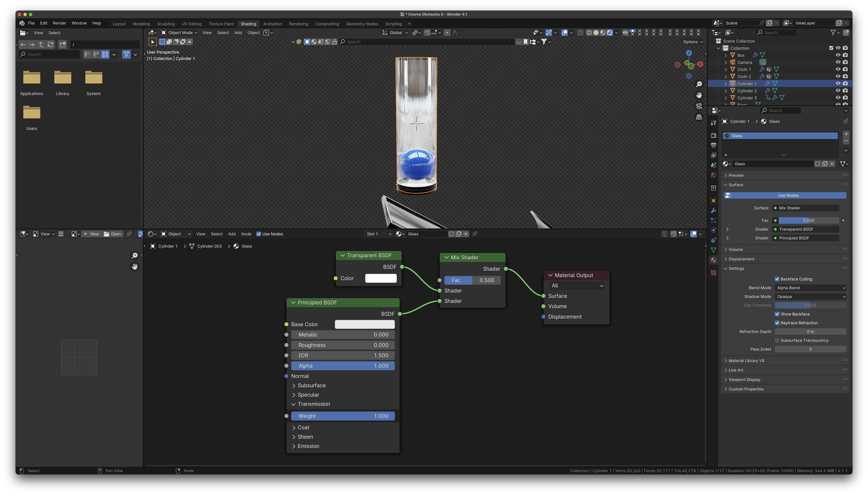Refresh the file browser list

pyautogui.click(x=50, y=45)
